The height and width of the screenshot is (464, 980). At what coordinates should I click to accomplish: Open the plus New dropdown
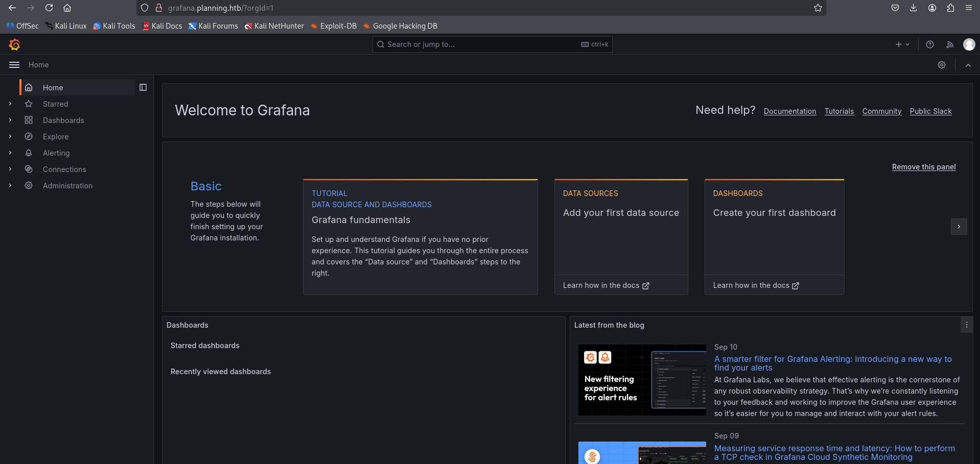point(902,45)
